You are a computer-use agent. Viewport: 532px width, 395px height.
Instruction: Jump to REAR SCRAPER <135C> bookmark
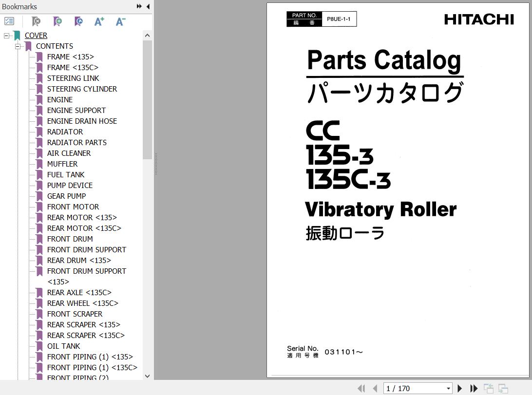(86, 335)
